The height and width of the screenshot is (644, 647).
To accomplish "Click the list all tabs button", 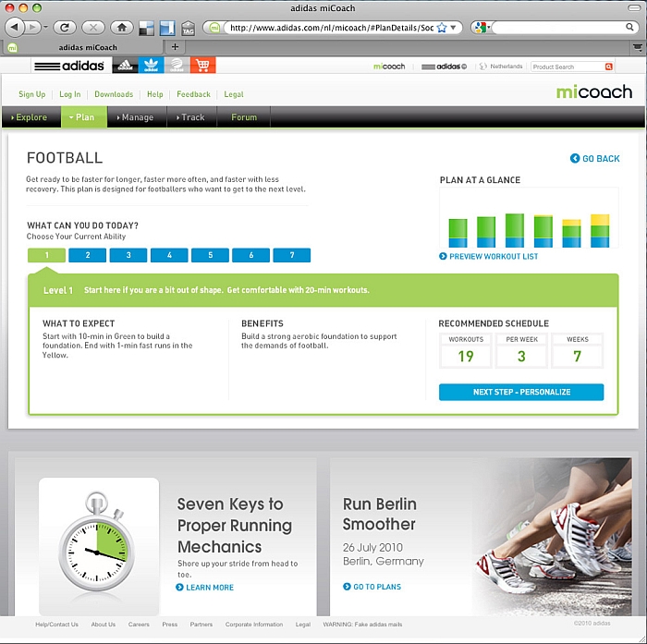I will click(638, 47).
